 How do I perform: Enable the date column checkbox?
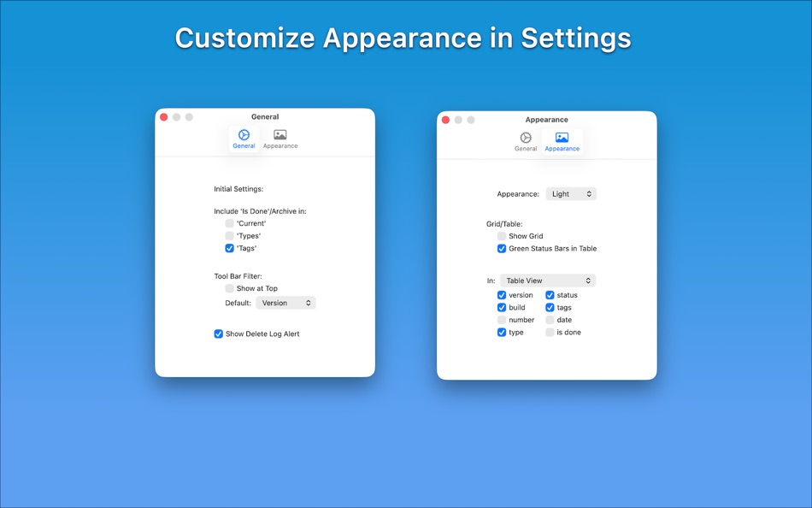coord(550,319)
